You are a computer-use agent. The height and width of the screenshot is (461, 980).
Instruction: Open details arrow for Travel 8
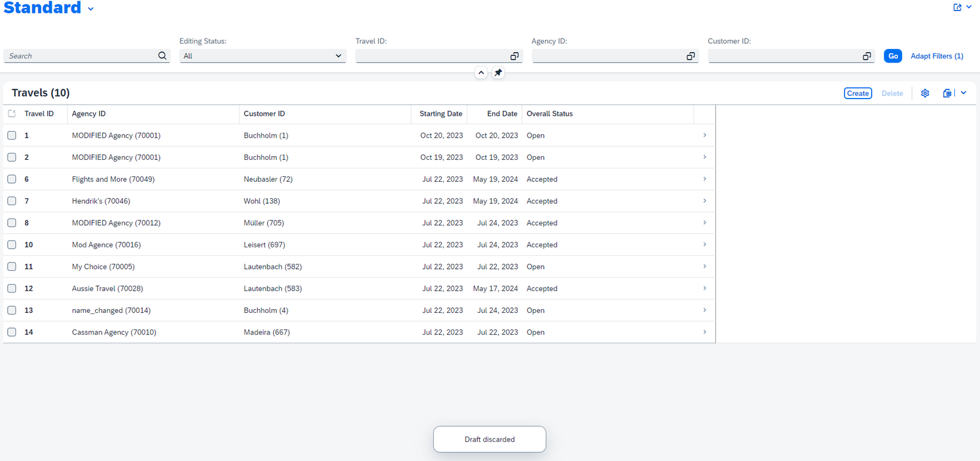point(704,223)
